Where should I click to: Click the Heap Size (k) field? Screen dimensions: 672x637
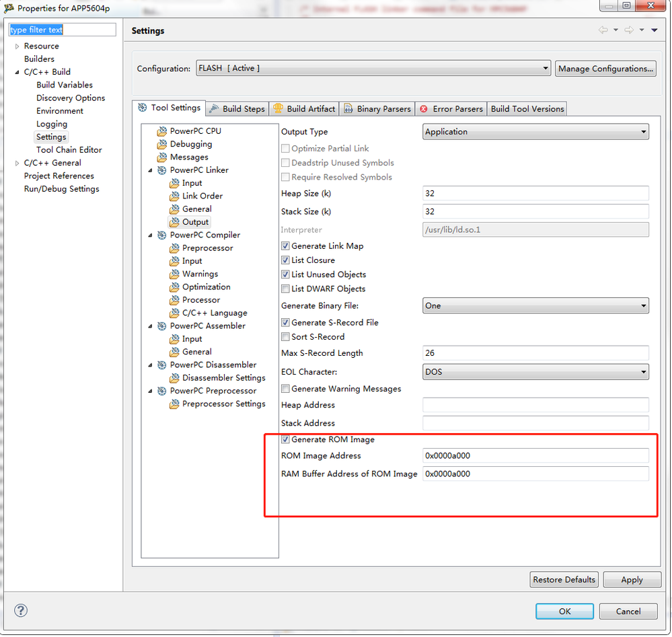[535, 193]
